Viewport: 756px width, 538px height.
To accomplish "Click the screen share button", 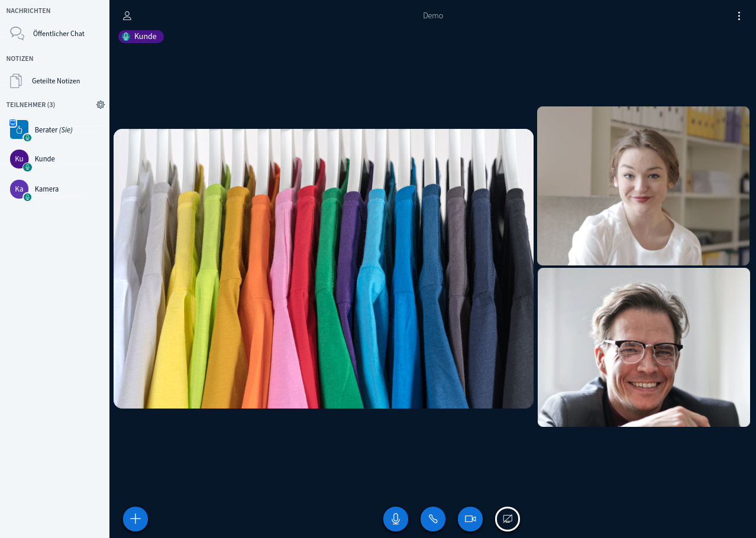I will coord(508,519).
